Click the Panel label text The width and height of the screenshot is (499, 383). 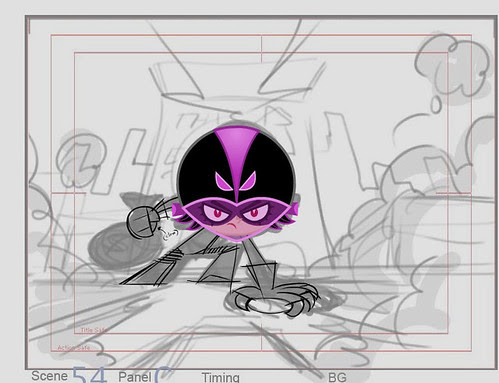135,377
